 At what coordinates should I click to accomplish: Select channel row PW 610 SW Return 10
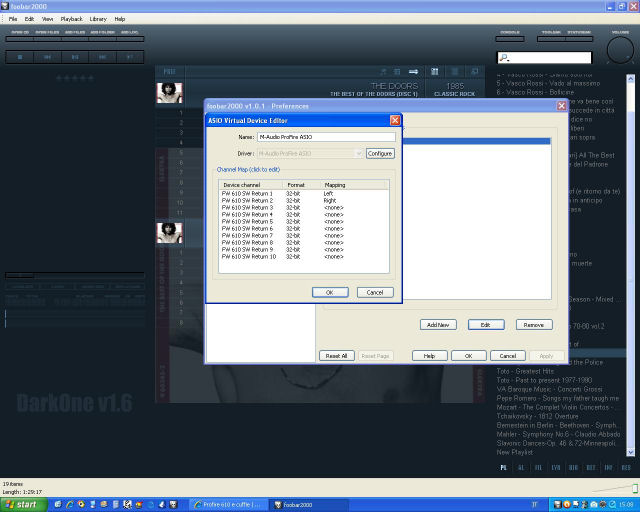point(303,256)
